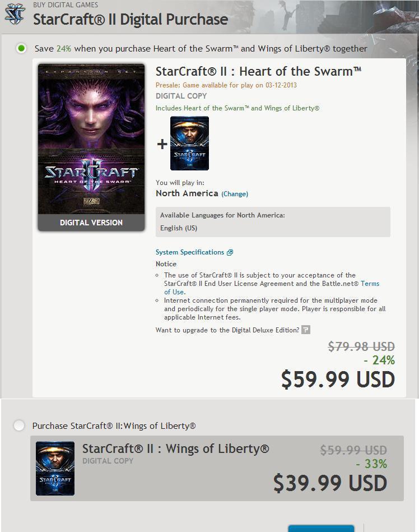
Task: Click the Heart of the Swarm box art
Action: click(x=91, y=139)
